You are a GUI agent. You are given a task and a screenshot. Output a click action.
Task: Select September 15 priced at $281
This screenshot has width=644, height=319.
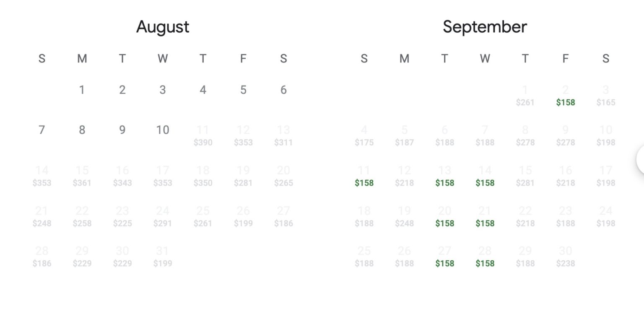[525, 176]
